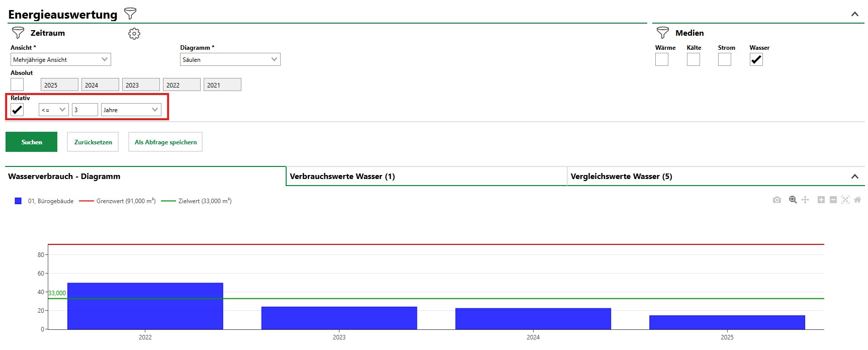Screen dimensions: 868x350
Task: Toggle green Zielwert legend line
Action: tap(168, 201)
